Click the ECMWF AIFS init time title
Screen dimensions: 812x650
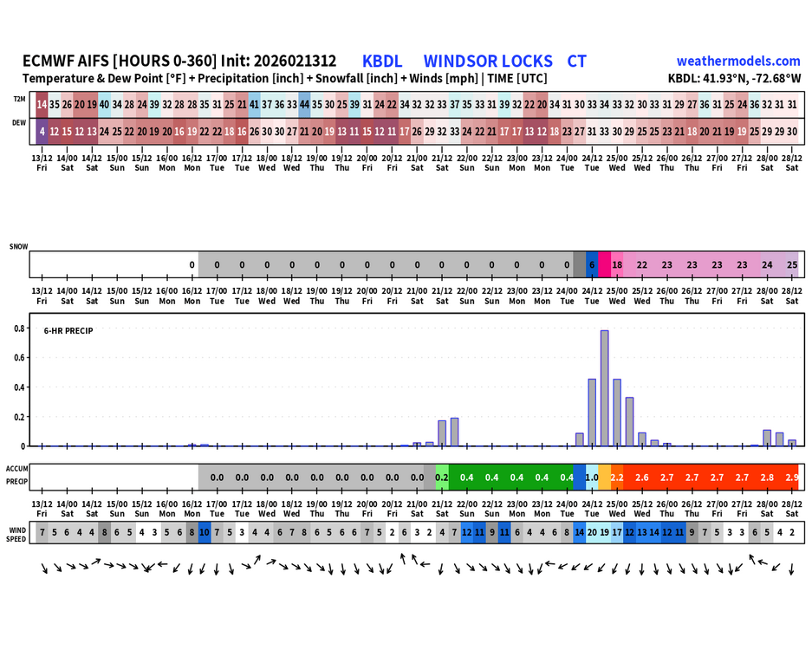(x=179, y=61)
